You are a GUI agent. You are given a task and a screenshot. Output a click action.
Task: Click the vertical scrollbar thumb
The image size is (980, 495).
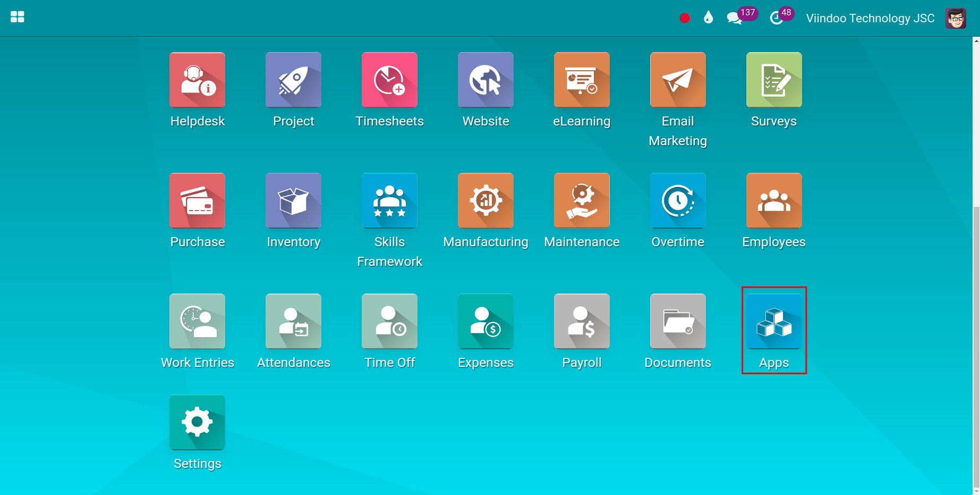[x=976, y=346]
